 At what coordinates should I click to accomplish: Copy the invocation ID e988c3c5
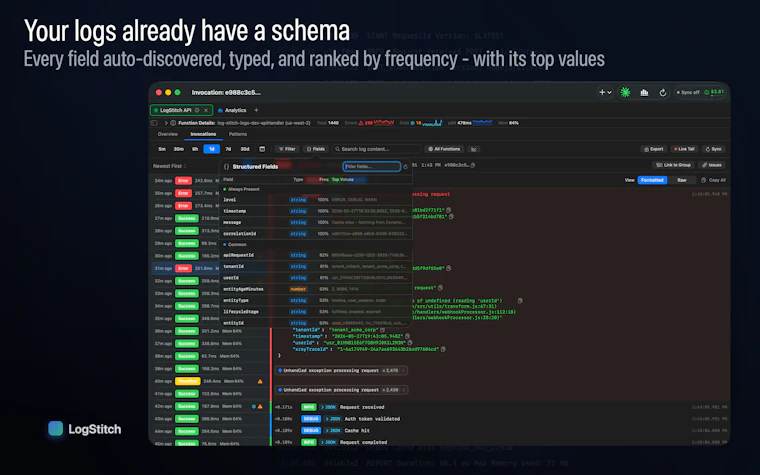pyautogui.click(x=473, y=165)
